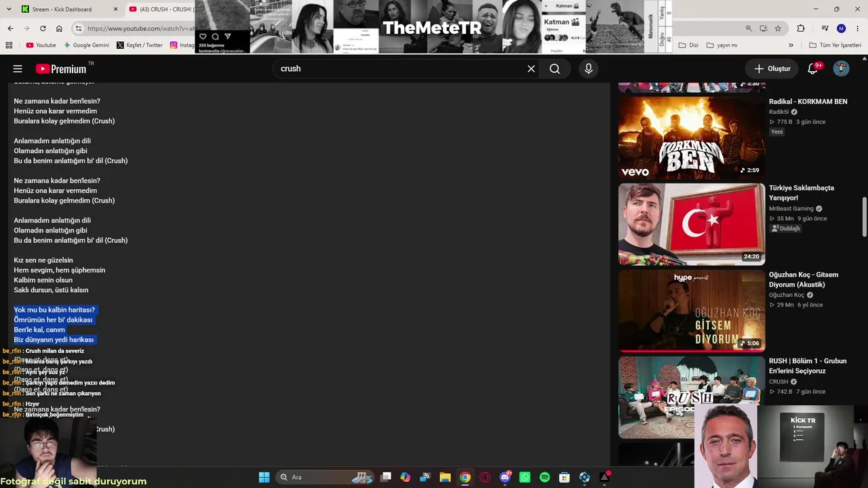
Task: Click the YouTube search magnifier button
Action: pos(555,68)
